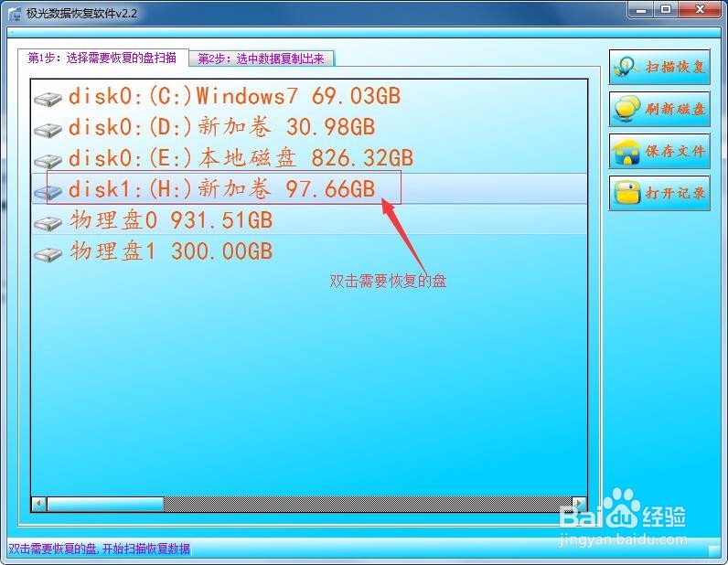Viewport: 728px width, 565px height.
Task: Click status bar text 双击需要恢复的盘,开始扫描恢复数据
Action: [x=100, y=549]
